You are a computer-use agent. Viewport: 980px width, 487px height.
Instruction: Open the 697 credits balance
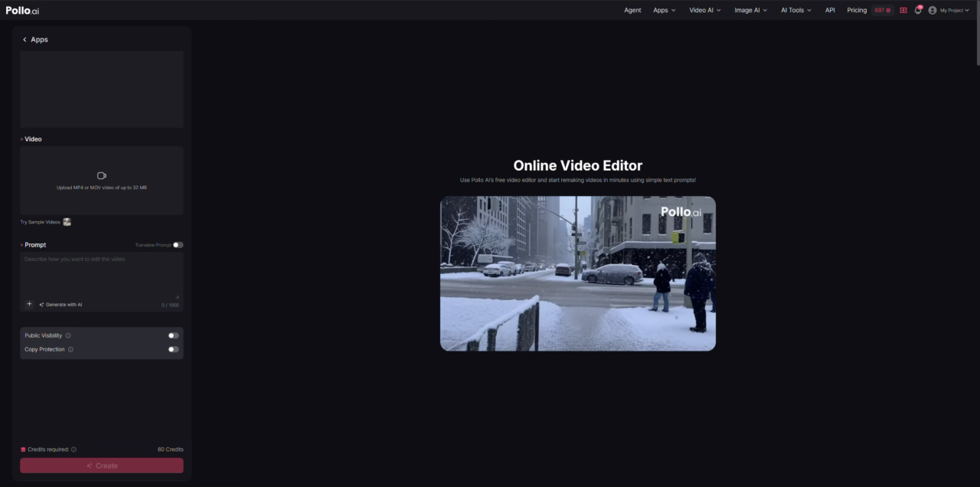(883, 10)
